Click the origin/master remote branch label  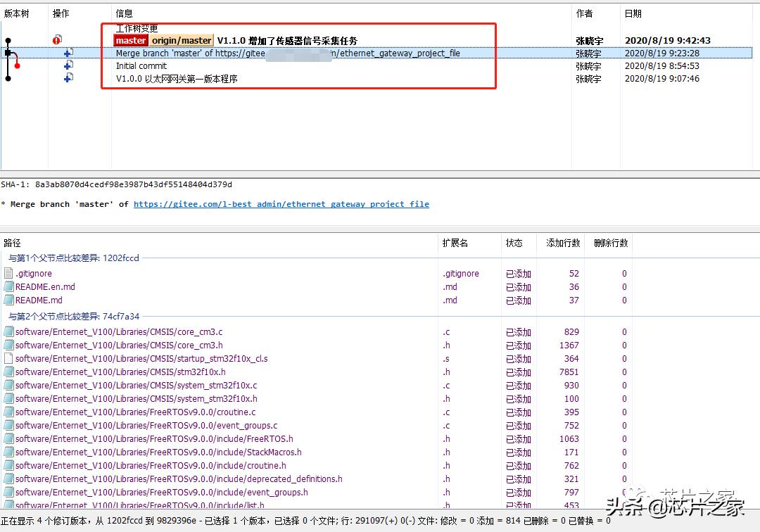[182, 40]
